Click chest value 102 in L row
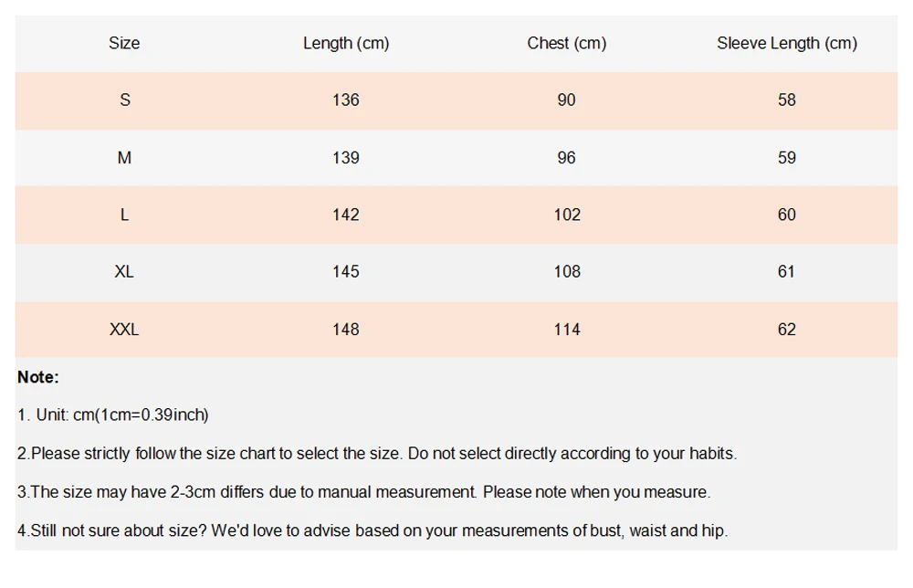913x588 pixels. [567, 215]
